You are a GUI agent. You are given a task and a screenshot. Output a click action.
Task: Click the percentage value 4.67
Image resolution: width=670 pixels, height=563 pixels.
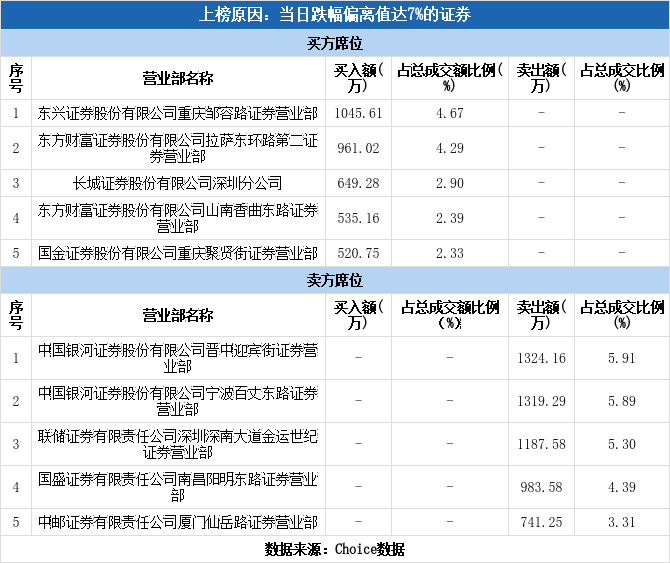tap(450, 113)
